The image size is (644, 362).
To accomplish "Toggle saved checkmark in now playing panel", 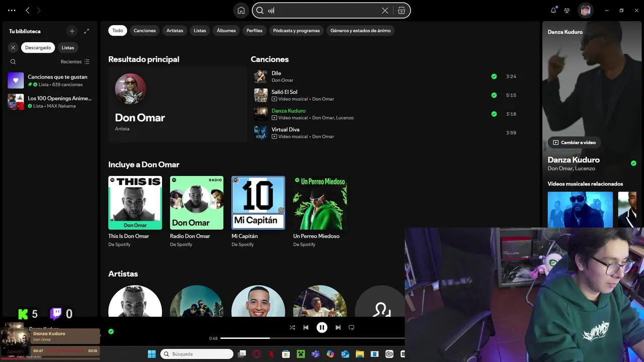I will pyautogui.click(x=633, y=163).
